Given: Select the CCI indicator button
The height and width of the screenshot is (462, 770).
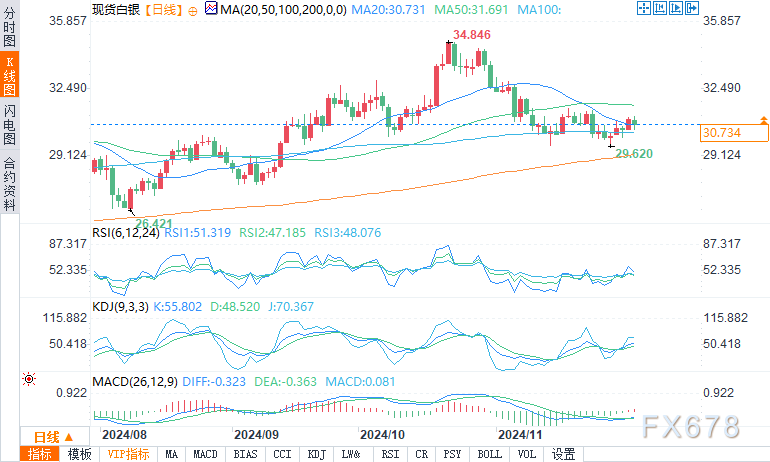Looking at the screenshot, I should pyautogui.click(x=282, y=454).
